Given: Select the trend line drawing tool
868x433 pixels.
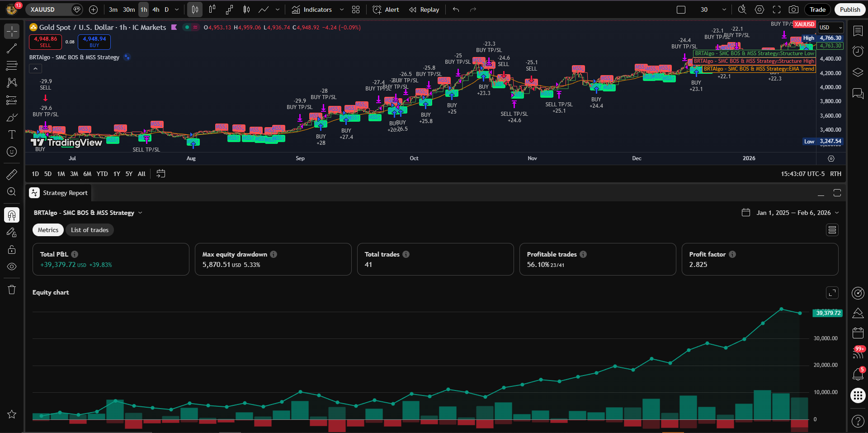Looking at the screenshot, I should pyautogui.click(x=12, y=48).
